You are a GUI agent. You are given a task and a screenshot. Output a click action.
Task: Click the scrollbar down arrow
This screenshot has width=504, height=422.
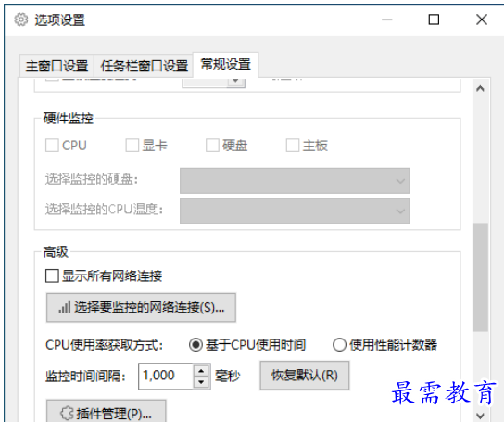point(480,416)
